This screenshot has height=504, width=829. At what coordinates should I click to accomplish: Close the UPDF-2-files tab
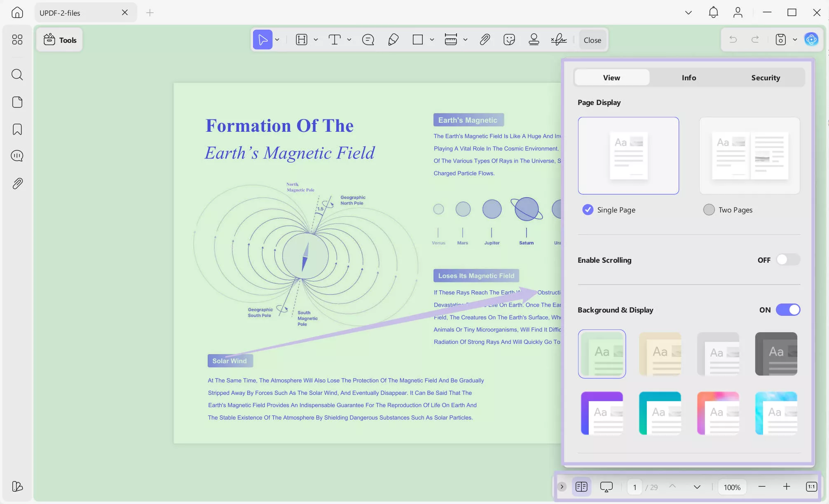click(x=125, y=13)
